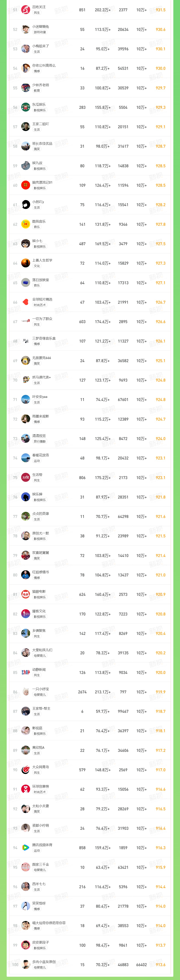Click the 耀客文化 account avatar
The height and width of the screenshot is (980, 180).
26,614
